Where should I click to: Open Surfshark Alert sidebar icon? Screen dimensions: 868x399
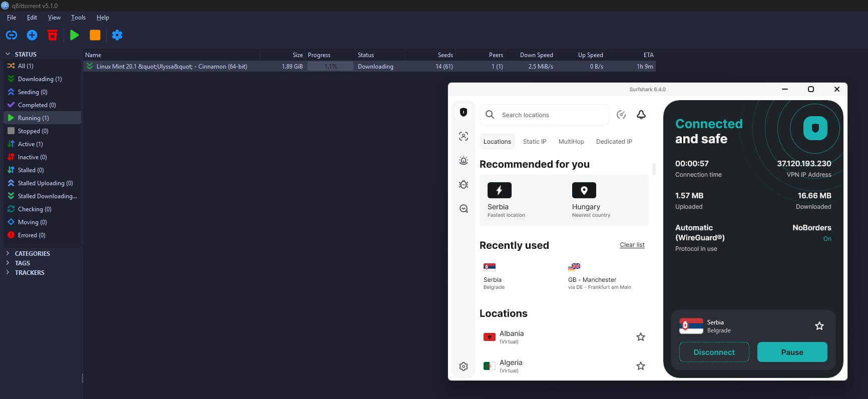464,160
